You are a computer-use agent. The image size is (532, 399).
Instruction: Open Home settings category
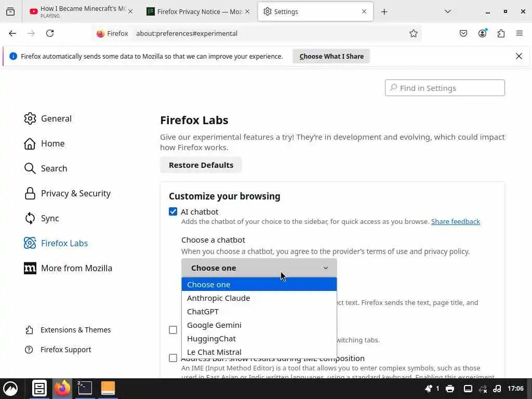click(x=45, y=143)
